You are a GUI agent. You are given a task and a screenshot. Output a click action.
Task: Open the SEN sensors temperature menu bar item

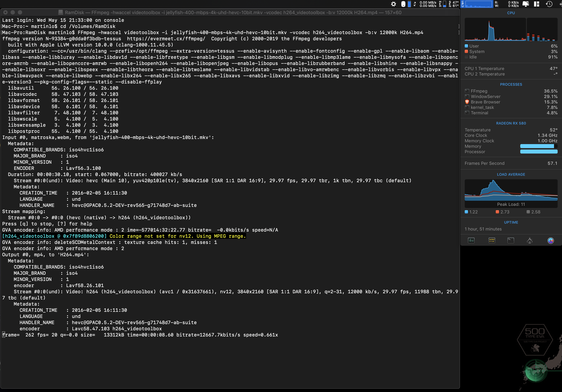pos(454,4)
